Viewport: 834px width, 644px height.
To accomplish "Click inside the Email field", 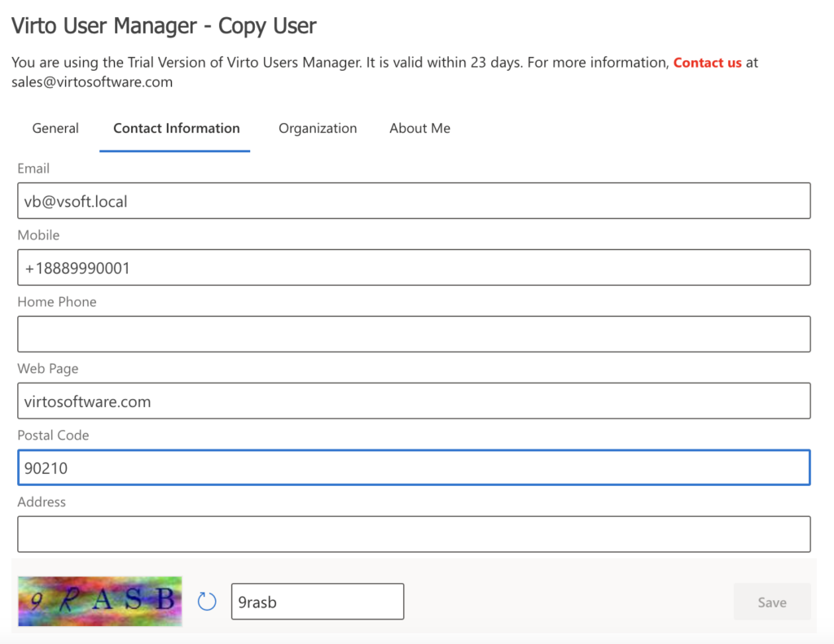I will (414, 200).
